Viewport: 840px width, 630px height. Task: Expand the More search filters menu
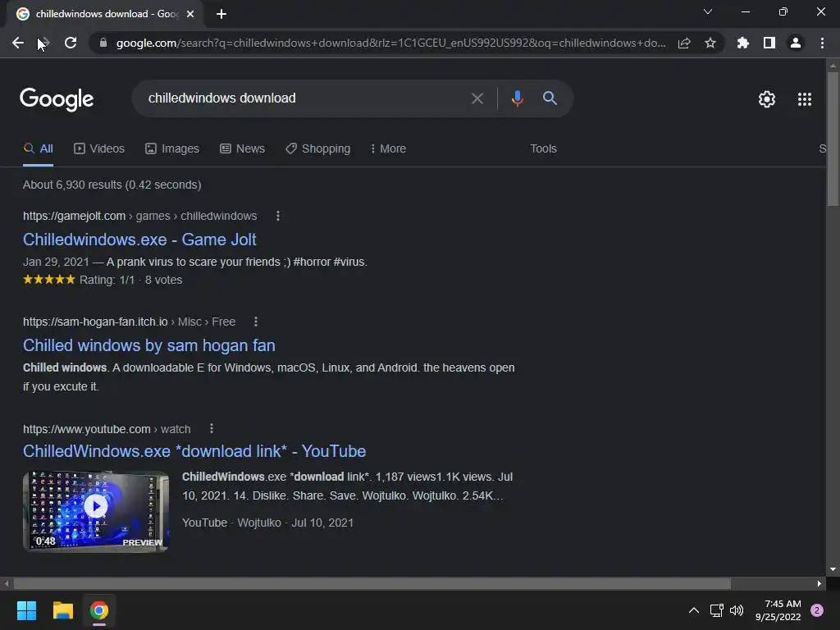click(388, 148)
